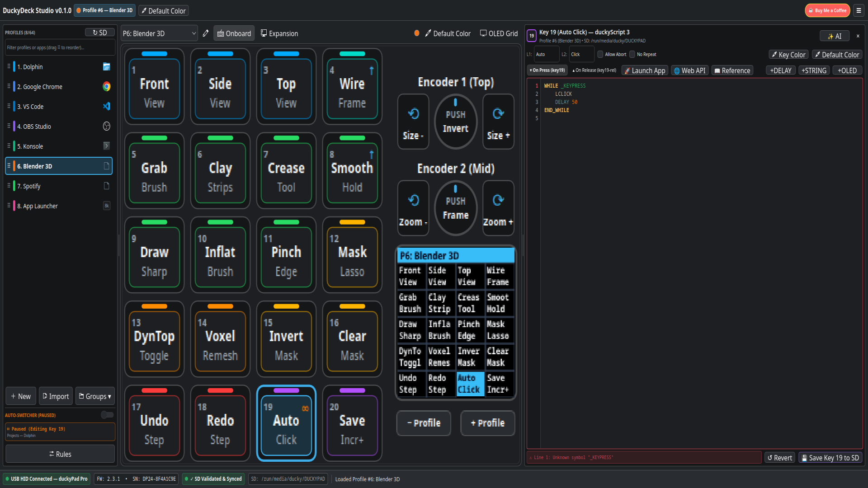This screenshot has height=488, width=868.
Task: Open the P6: Blender 3D profile dropdown
Action: coord(159,33)
